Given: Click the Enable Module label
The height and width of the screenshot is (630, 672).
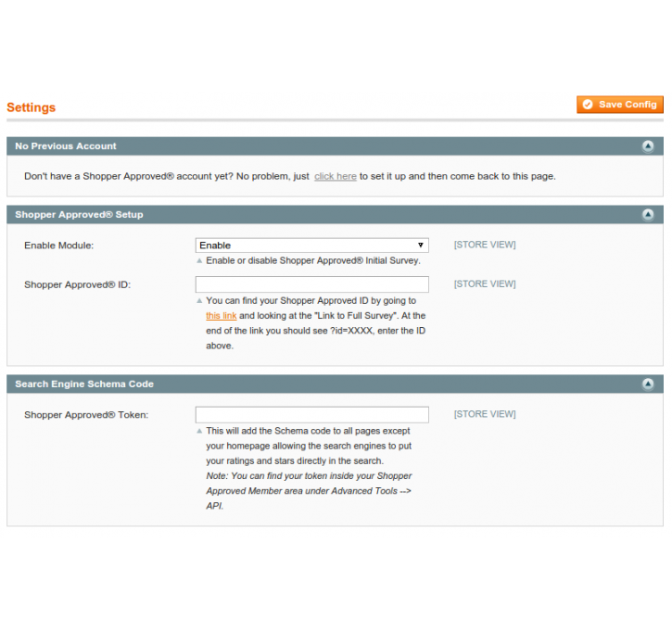Looking at the screenshot, I should pos(58,246).
